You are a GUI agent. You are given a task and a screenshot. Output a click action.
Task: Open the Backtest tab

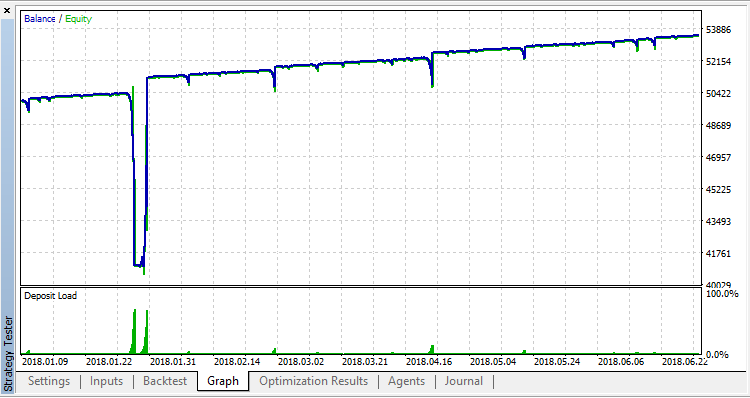(165, 381)
